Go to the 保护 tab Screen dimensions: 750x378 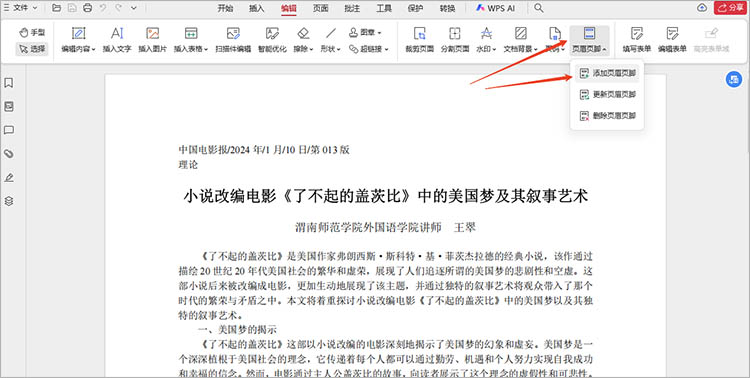click(415, 8)
